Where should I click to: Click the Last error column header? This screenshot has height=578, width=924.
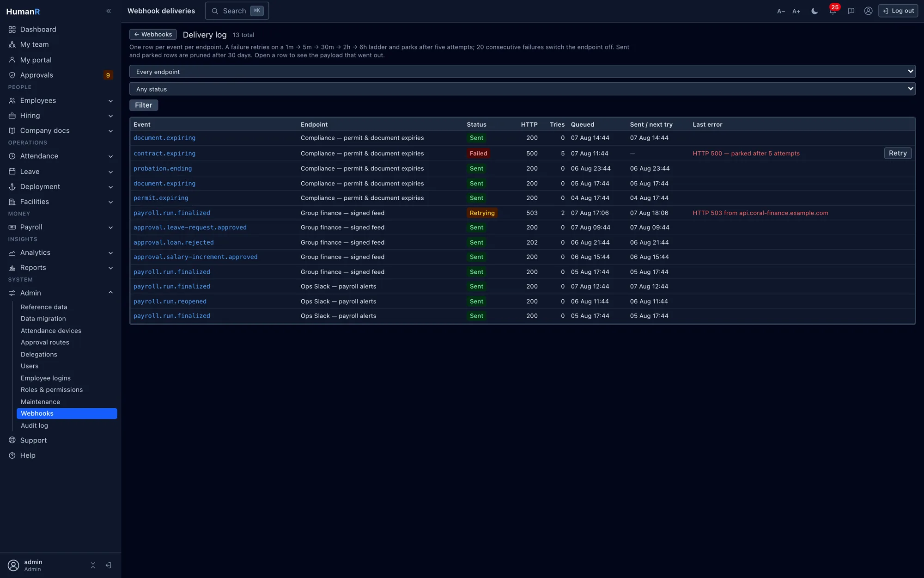click(707, 125)
